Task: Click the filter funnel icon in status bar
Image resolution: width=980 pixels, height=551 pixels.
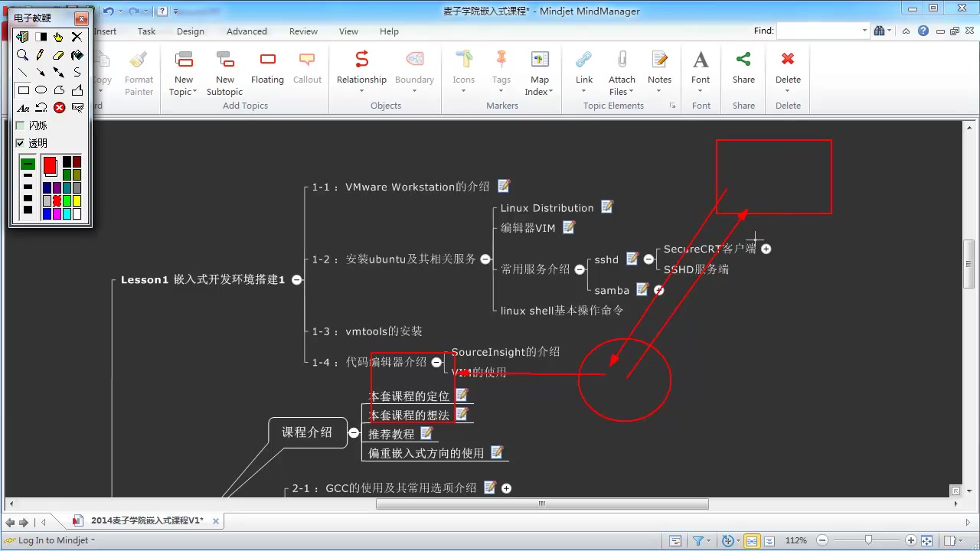Action: point(698,540)
